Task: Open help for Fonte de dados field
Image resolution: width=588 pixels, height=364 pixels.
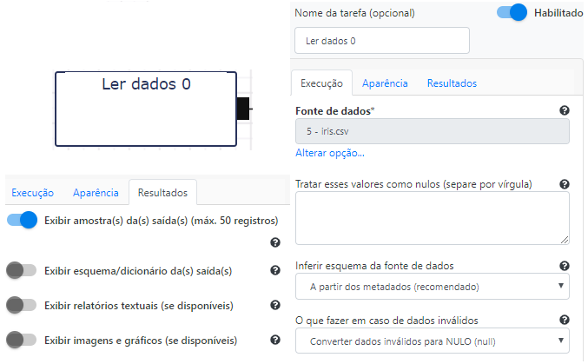Action: pyautogui.click(x=565, y=110)
